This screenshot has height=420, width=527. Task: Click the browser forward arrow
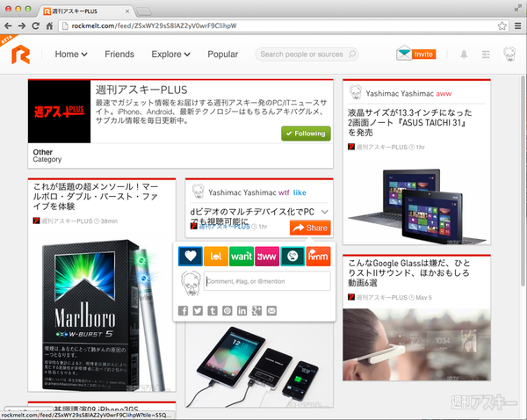22,25
